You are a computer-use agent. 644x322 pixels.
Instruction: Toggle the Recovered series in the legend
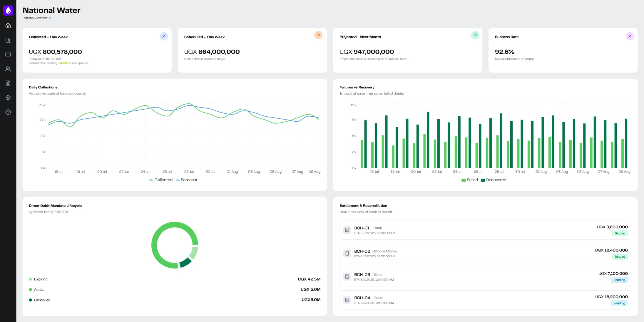coord(494,180)
